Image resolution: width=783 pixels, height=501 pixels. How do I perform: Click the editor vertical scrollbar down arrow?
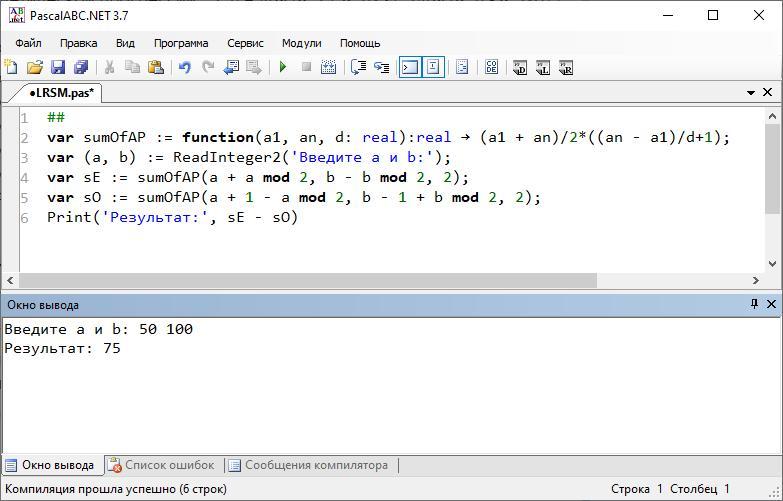click(x=772, y=264)
